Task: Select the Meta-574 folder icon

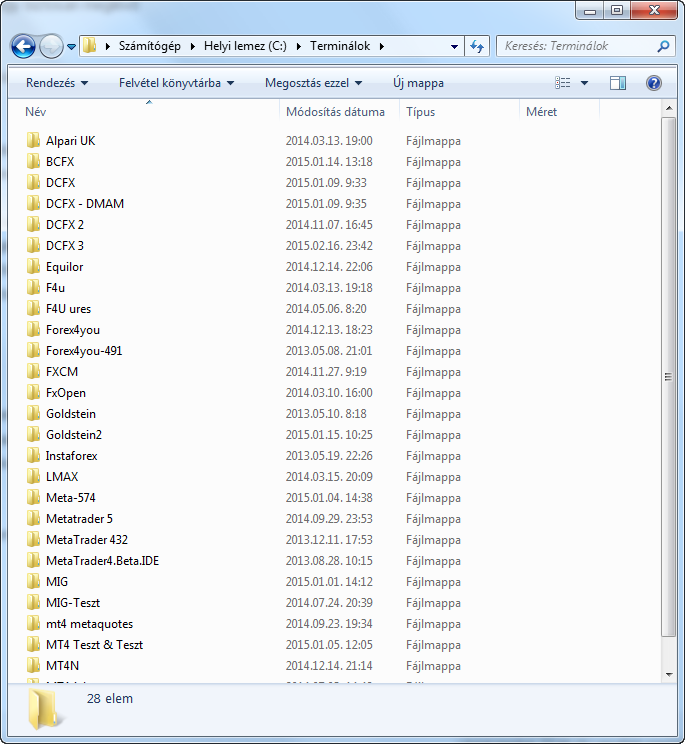Action: coord(33,498)
